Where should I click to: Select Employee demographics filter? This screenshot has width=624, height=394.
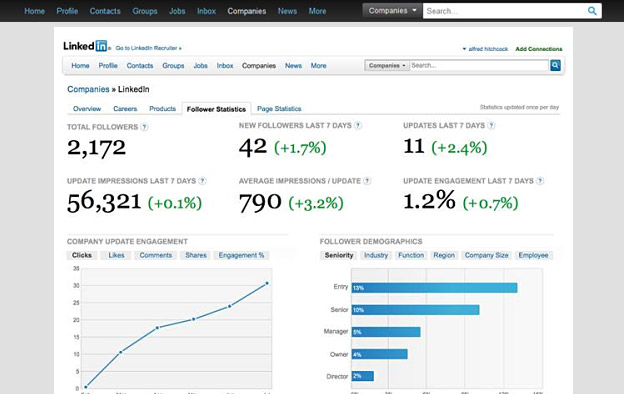[x=533, y=255]
